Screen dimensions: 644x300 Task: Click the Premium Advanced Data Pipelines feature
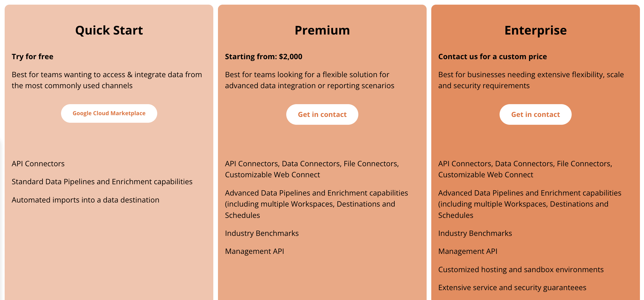pos(316,204)
